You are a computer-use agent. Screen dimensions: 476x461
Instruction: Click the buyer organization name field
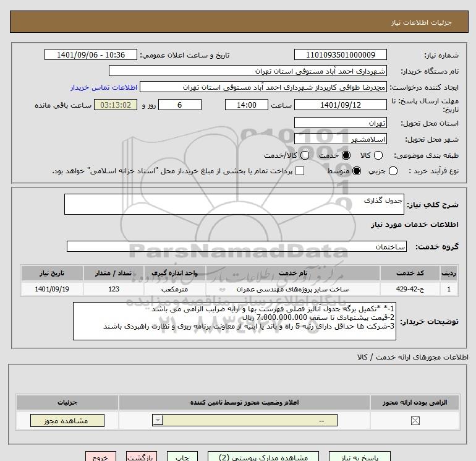pos(248,71)
